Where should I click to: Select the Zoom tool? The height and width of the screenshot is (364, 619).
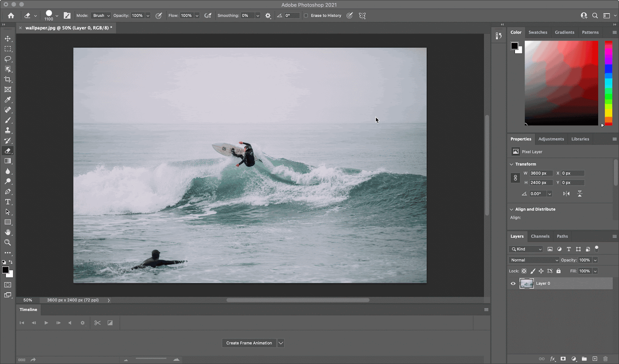coord(8,243)
